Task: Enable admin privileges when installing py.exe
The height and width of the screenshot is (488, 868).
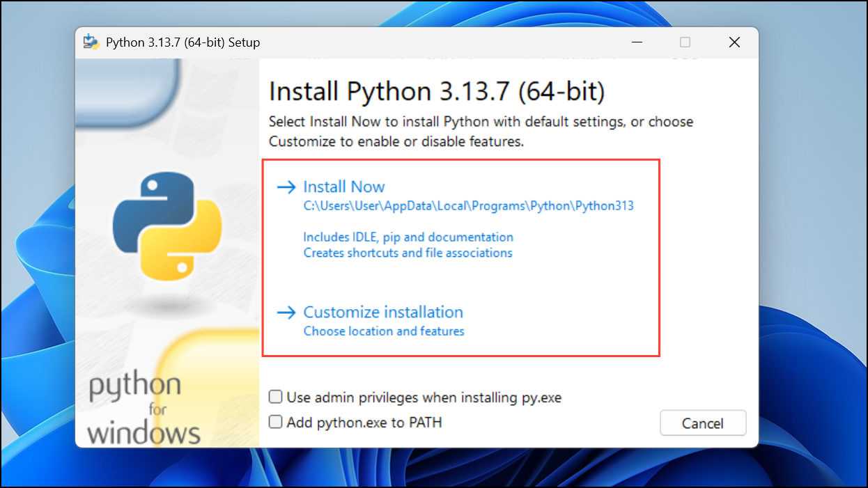Action: click(276, 397)
